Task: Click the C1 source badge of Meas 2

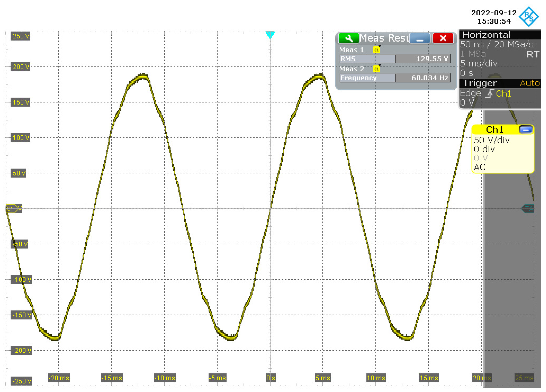Action: point(377,69)
